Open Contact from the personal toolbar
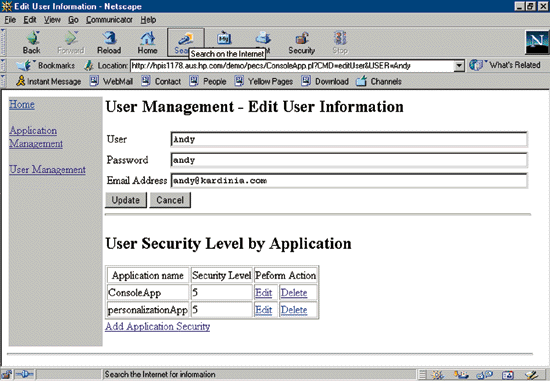Screen dimensions: 550x381 pyautogui.click(x=161, y=81)
